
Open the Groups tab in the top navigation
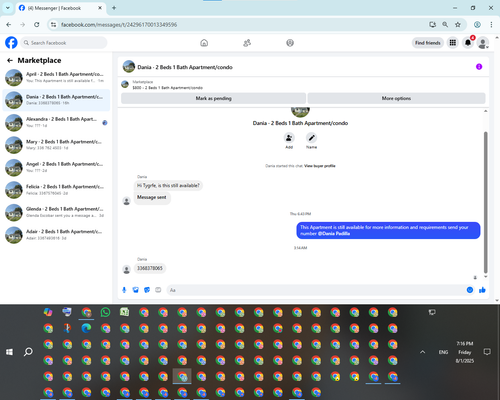[x=290, y=43]
